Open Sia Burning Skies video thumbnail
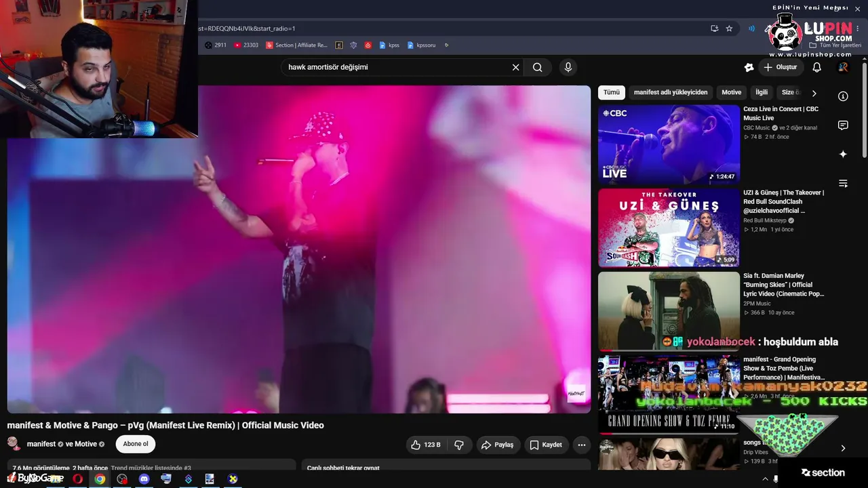The width and height of the screenshot is (868, 488). click(669, 311)
